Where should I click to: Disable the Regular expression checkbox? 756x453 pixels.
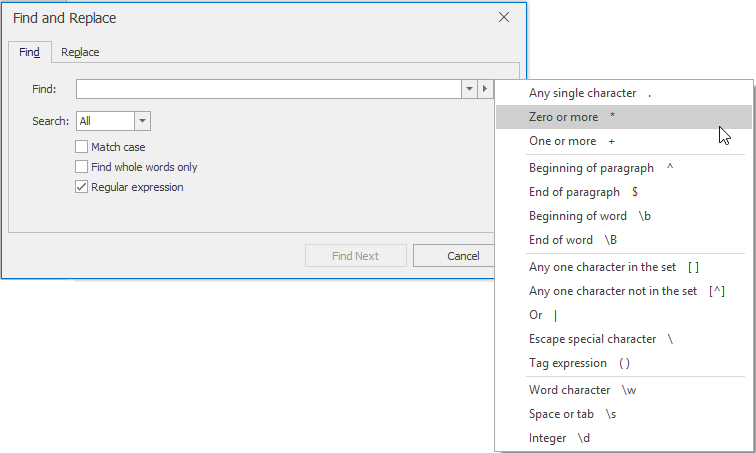click(x=82, y=187)
